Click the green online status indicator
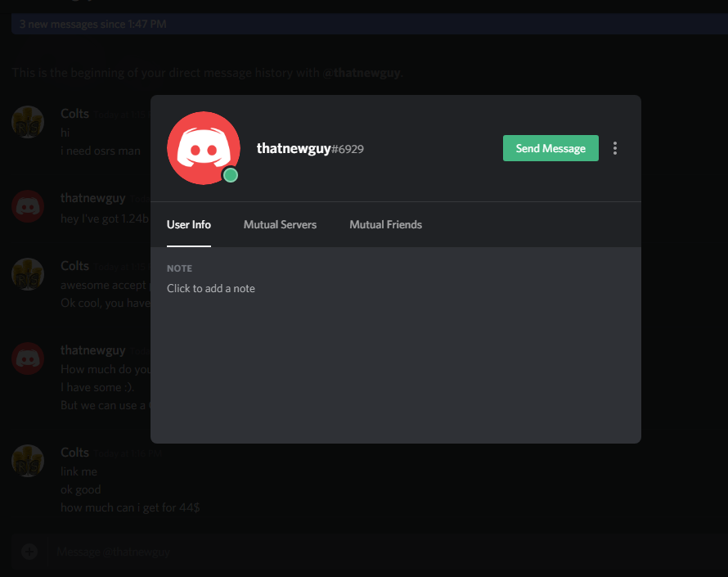This screenshot has width=728, height=577. [231, 175]
